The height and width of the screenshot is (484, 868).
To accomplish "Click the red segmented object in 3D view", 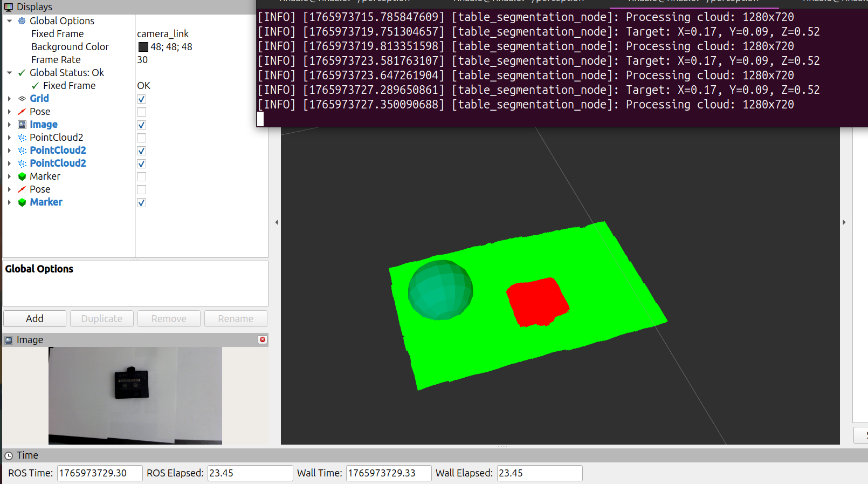I will 537,302.
